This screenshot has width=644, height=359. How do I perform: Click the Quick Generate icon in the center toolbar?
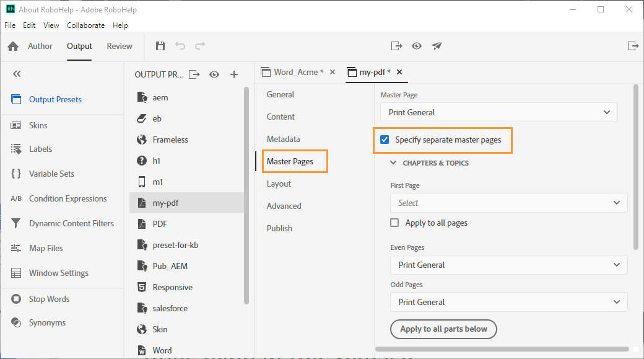[396, 46]
